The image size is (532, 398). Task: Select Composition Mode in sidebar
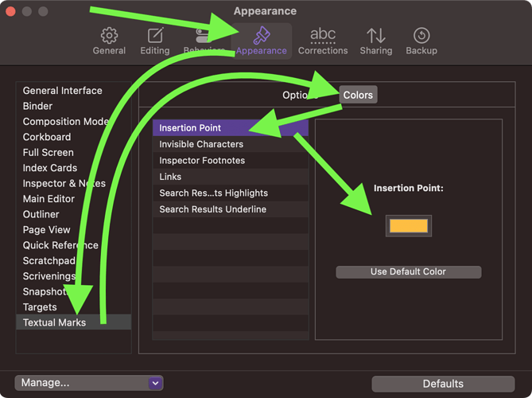pos(74,122)
